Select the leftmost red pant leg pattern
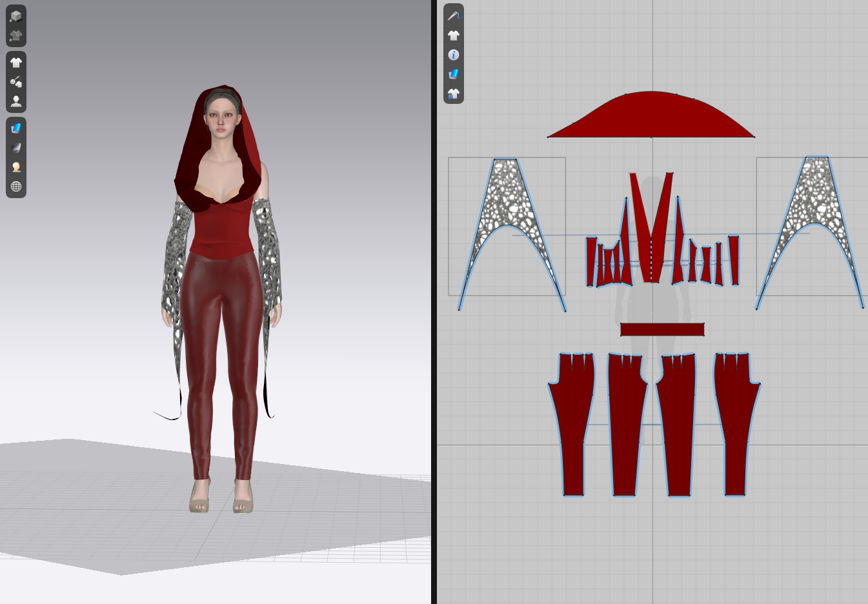This screenshot has width=868, height=604. 573,426
